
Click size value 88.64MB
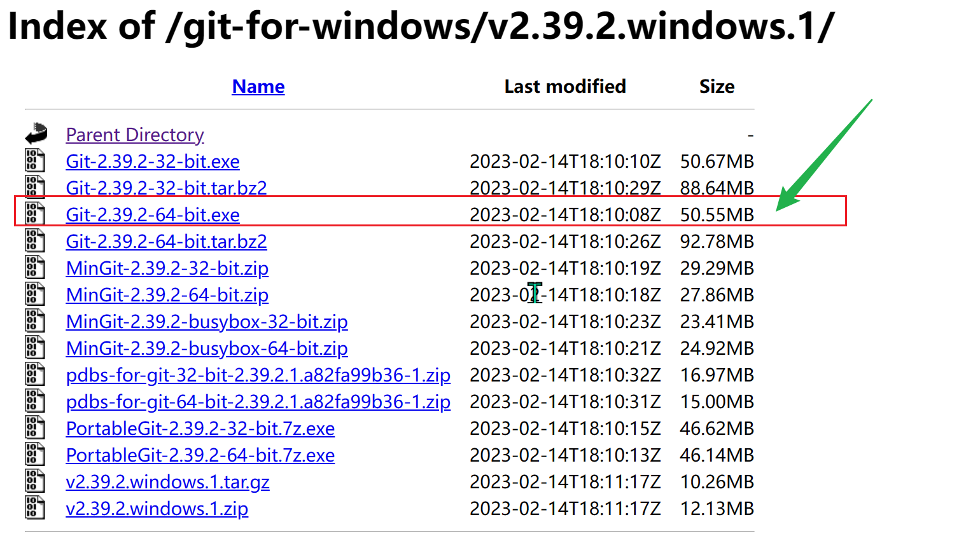tap(717, 188)
